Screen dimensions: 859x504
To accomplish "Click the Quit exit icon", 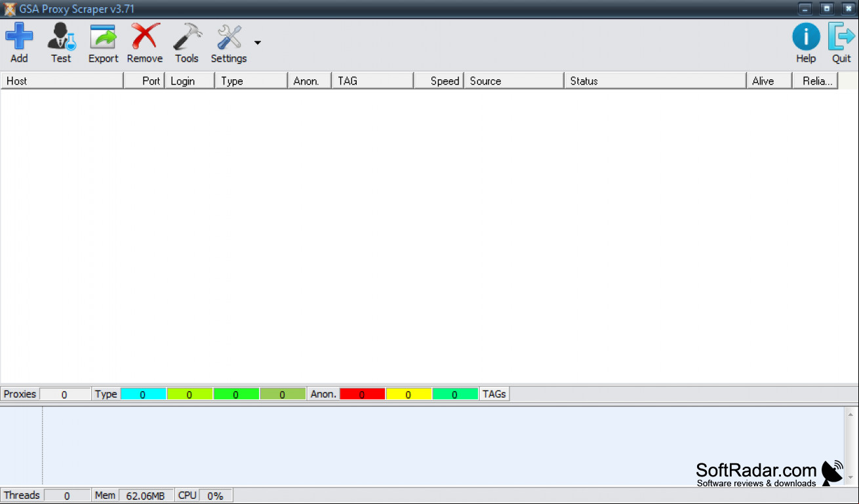I will pyautogui.click(x=841, y=37).
